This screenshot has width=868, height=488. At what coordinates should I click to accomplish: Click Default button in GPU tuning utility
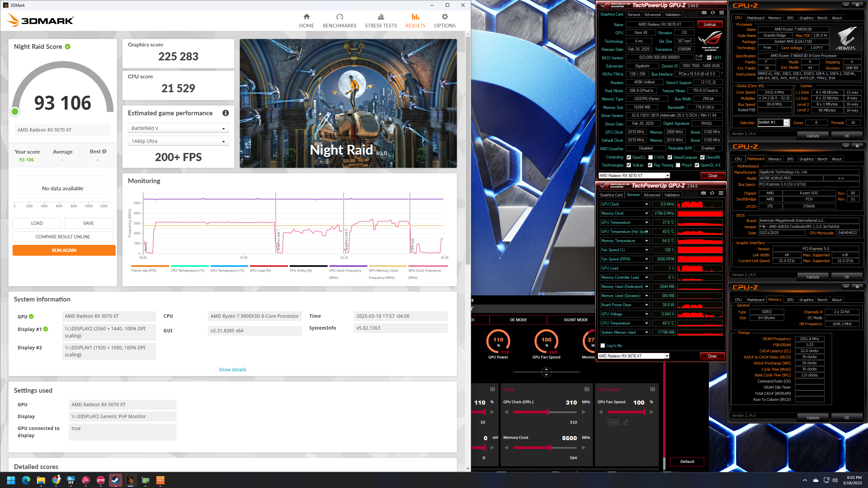[687, 462]
